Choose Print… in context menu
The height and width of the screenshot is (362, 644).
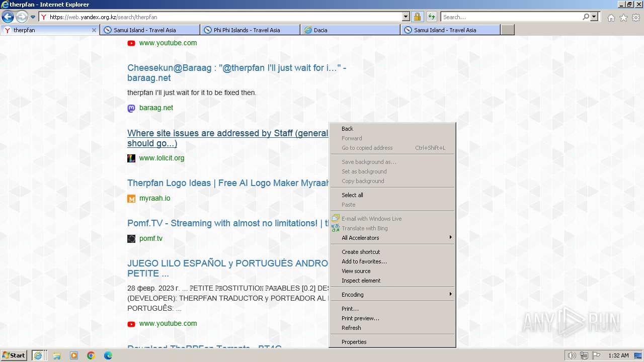click(x=392, y=309)
